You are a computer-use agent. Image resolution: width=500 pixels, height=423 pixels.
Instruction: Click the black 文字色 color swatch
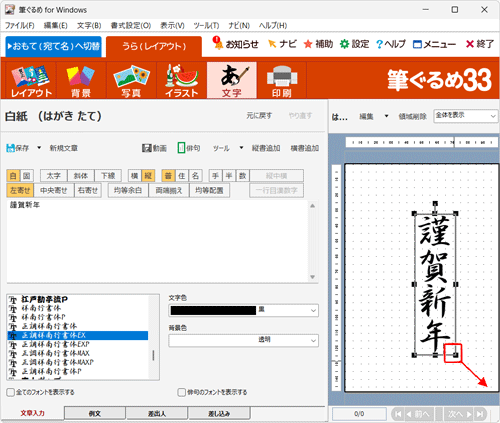click(213, 310)
